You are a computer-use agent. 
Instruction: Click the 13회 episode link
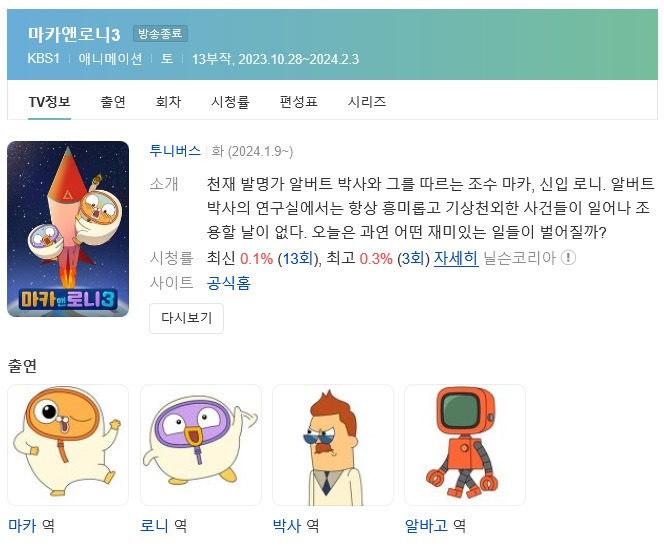[298, 258]
